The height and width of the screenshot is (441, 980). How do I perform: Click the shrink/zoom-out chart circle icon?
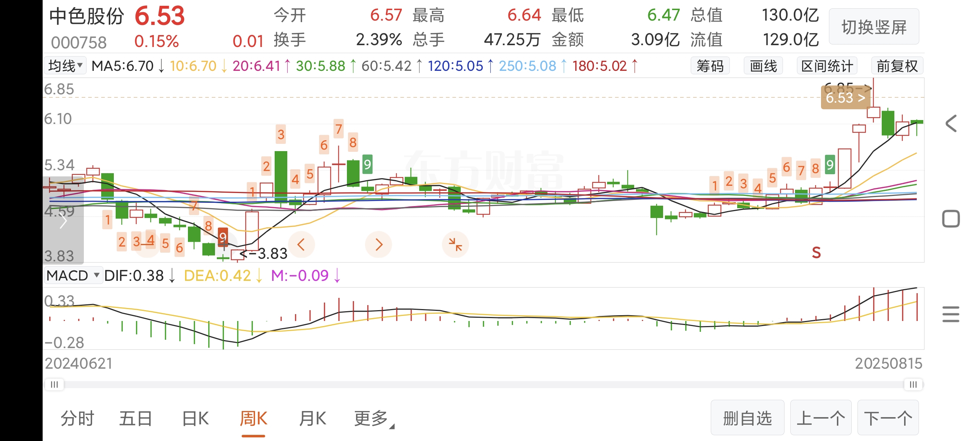[x=455, y=244]
